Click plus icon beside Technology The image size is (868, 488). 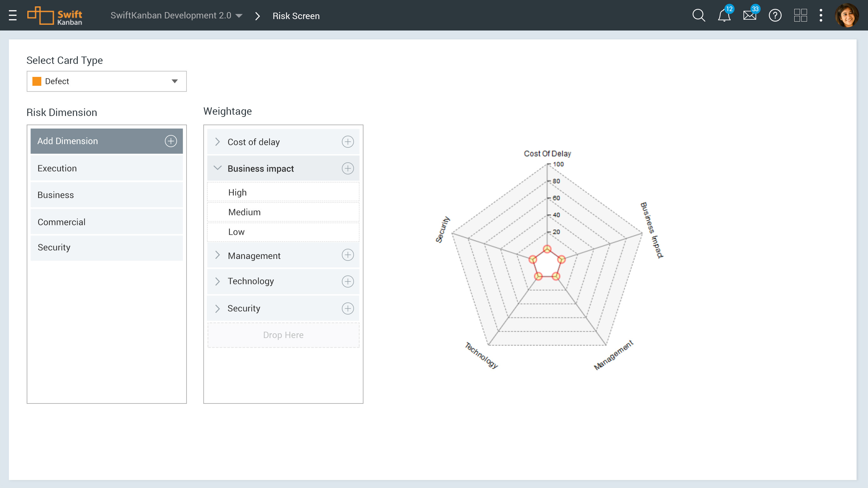click(x=348, y=281)
